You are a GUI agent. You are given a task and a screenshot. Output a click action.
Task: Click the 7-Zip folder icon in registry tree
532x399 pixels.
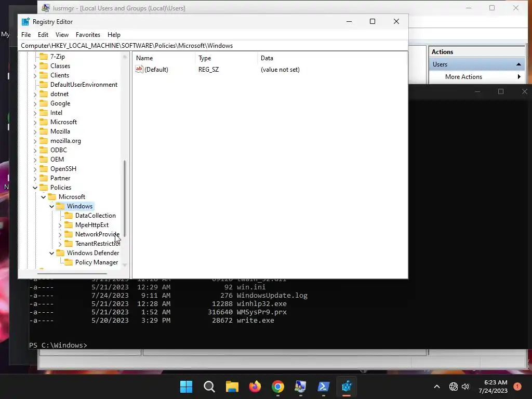(44, 56)
